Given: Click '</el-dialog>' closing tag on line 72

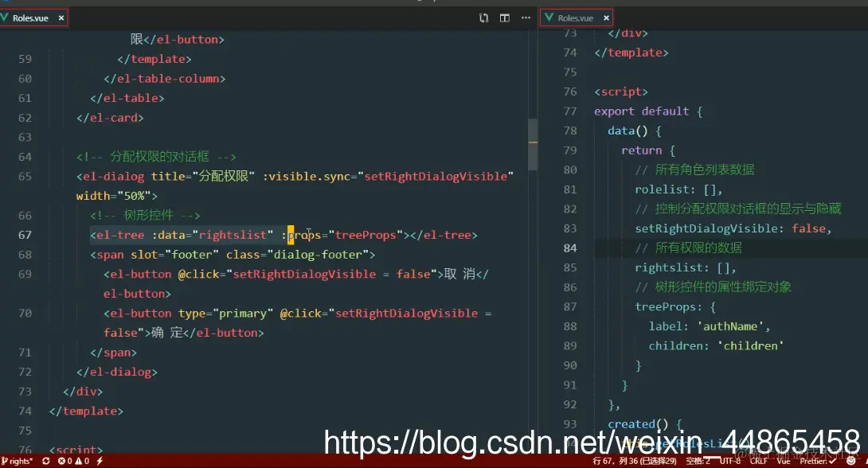Looking at the screenshot, I should click(117, 372).
